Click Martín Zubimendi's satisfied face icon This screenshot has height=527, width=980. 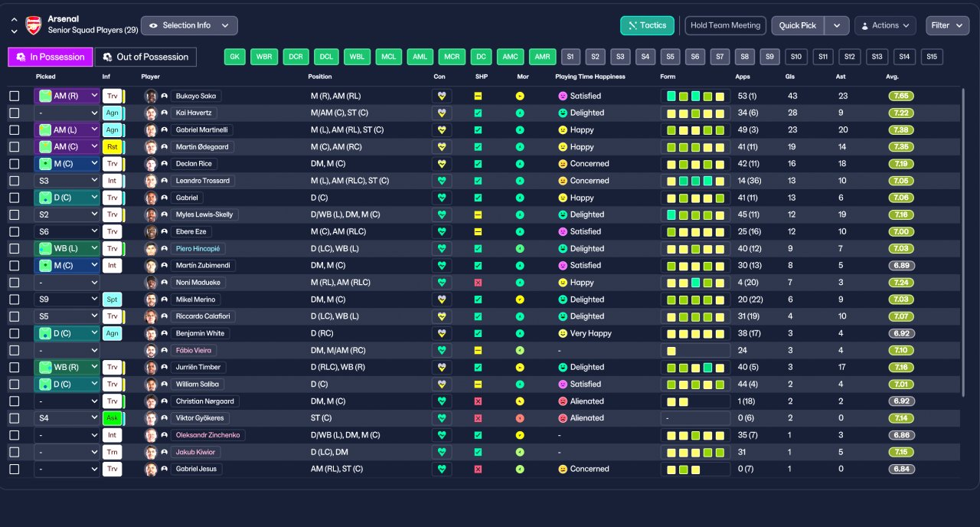tap(563, 266)
